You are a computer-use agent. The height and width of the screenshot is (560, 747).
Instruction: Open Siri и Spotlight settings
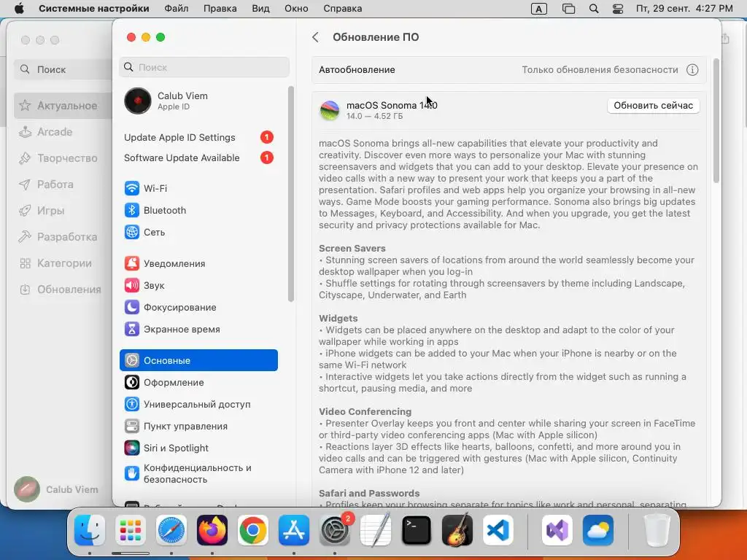click(x=198, y=448)
